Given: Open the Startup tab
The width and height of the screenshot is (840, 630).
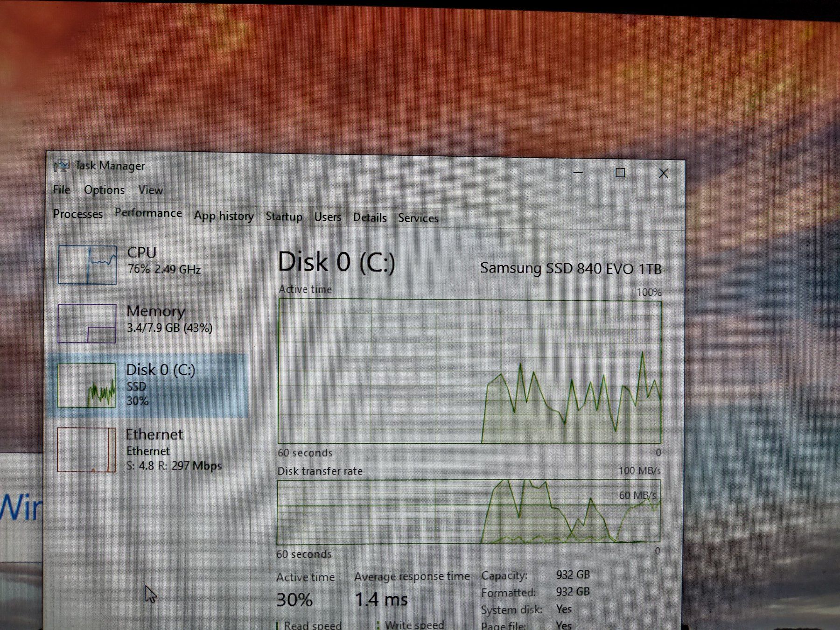Looking at the screenshot, I should click(284, 217).
